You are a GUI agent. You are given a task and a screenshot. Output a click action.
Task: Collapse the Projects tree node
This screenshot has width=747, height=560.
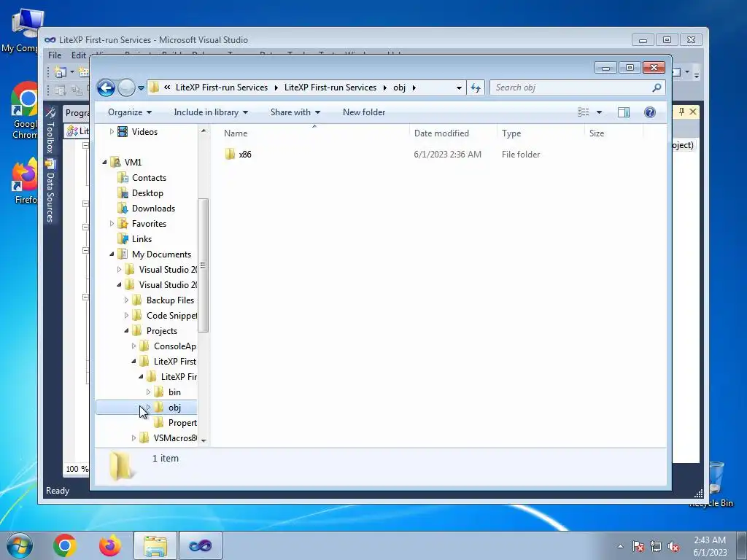coord(126,331)
